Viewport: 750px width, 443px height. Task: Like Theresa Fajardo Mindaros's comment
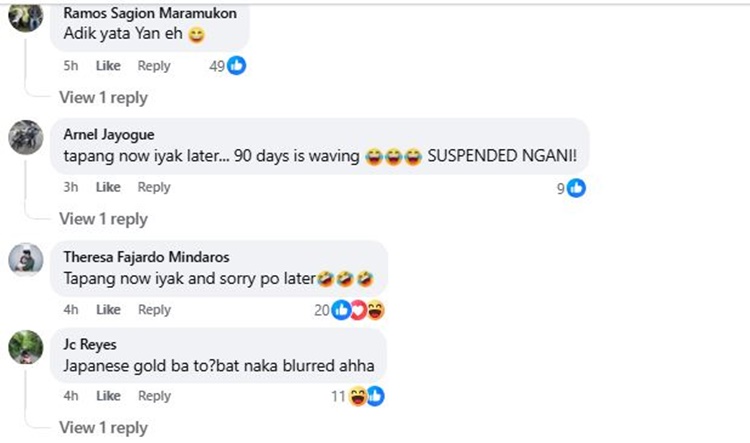click(107, 310)
